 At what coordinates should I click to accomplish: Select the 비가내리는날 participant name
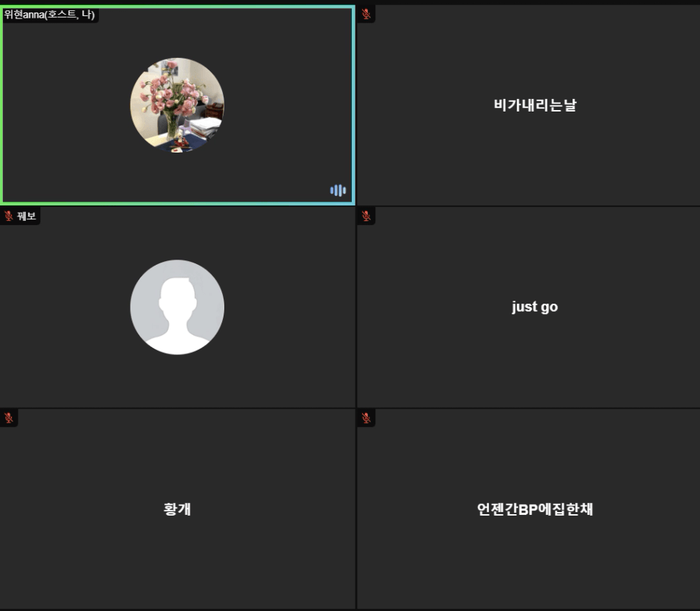tap(535, 105)
